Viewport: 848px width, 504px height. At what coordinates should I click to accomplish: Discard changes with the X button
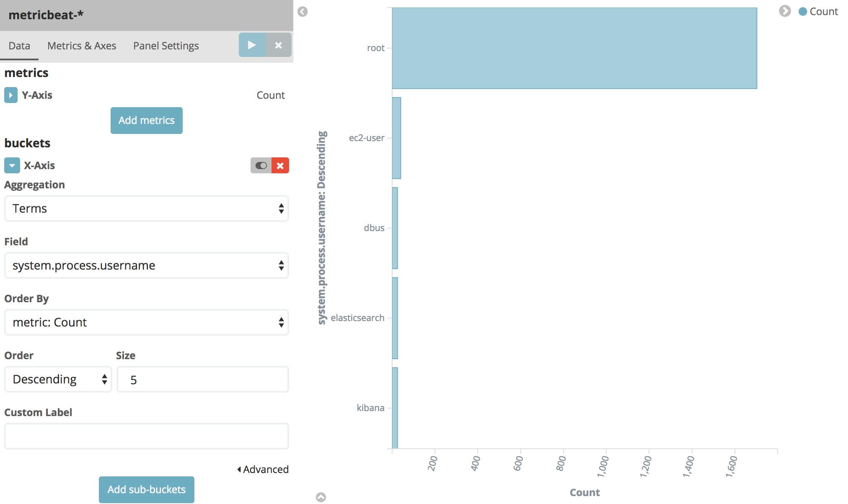click(279, 45)
